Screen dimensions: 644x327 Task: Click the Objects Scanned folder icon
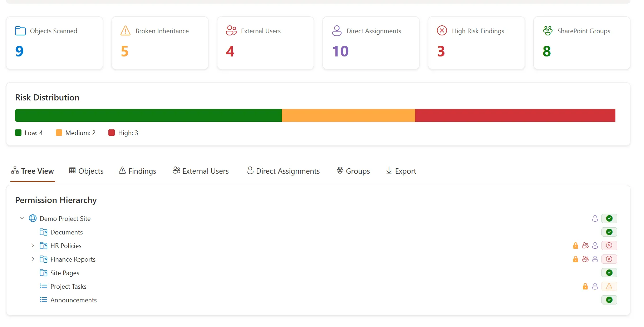pyautogui.click(x=20, y=31)
